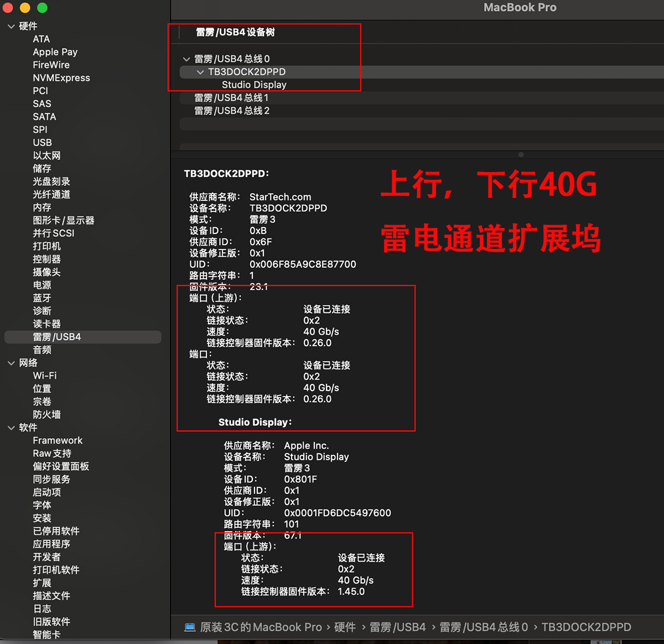Select 打印机 in the hardware sidebar
Image resolution: width=664 pixels, height=644 pixels.
[x=46, y=246]
